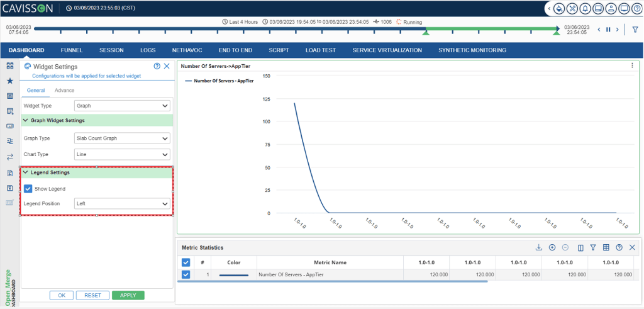This screenshot has height=309, width=644.
Task: Open Metric Statistics help icon
Action: click(619, 247)
